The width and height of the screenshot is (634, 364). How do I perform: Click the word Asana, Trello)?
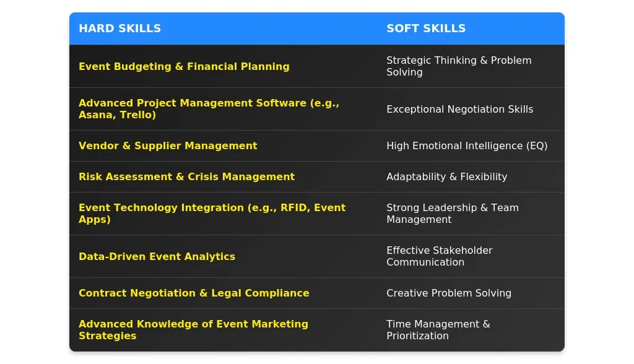click(117, 115)
